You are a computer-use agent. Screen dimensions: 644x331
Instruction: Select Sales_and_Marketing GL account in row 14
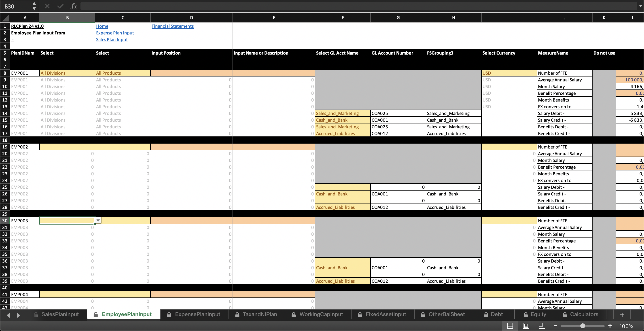[343, 113]
